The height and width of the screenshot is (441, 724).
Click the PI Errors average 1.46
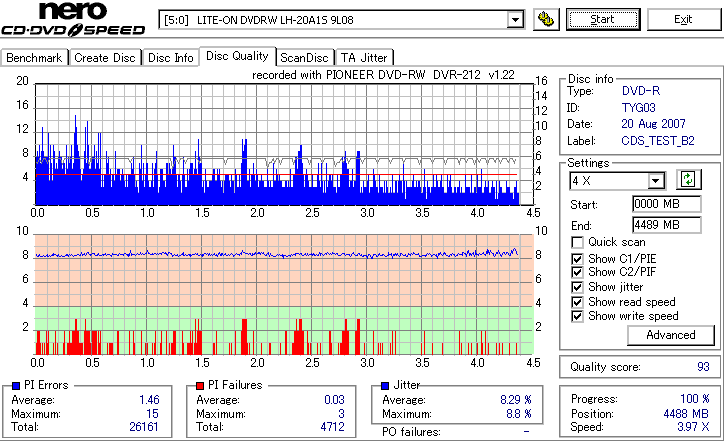click(x=149, y=400)
